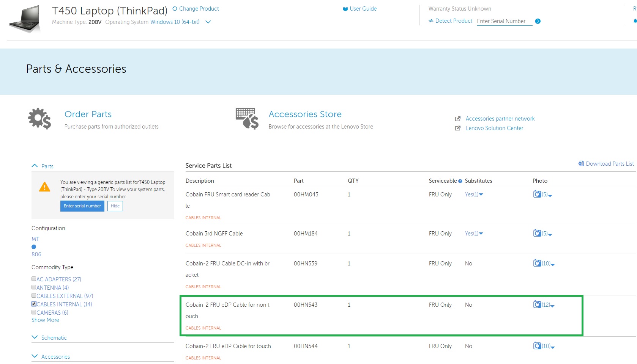Check the CAMERAS (6) checkbox
Screen dimensions: 637x364
(x=34, y=312)
